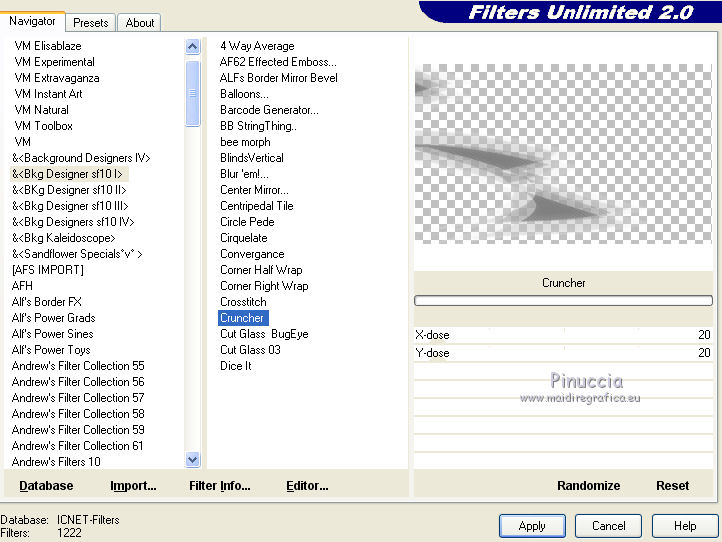Select the Circle Pede filter
The width and height of the screenshot is (722, 542).
tap(247, 222)
